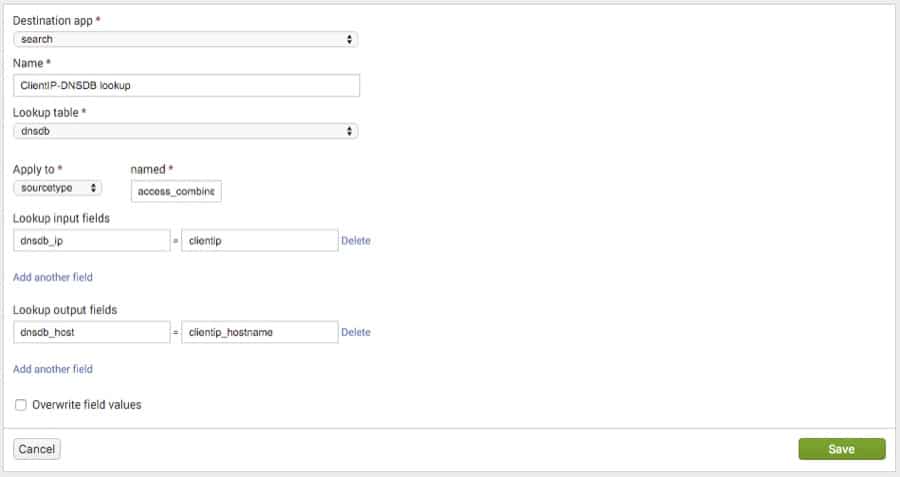Viewport: 900px width, 477px height.
Task: Click the arrow icon of Destination app select
Action: click(x=349, y=39)
